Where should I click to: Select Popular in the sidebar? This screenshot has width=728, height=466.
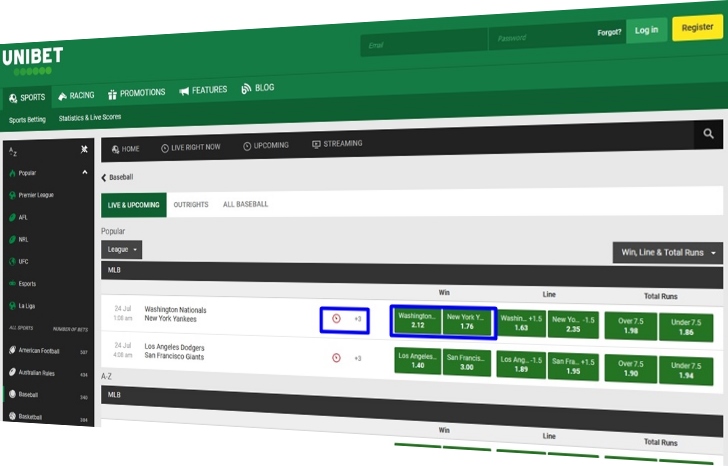point(27,173)
